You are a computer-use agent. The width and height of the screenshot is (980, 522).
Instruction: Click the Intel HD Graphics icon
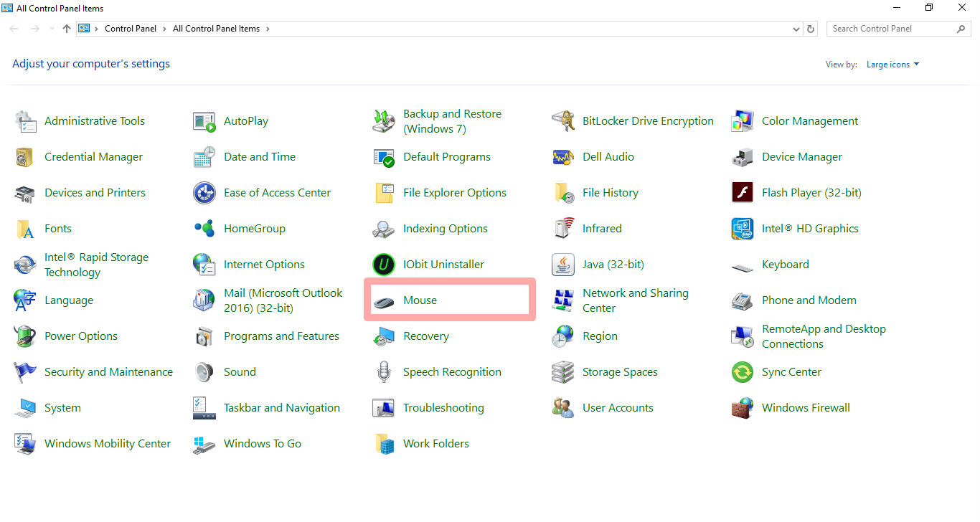743,229
